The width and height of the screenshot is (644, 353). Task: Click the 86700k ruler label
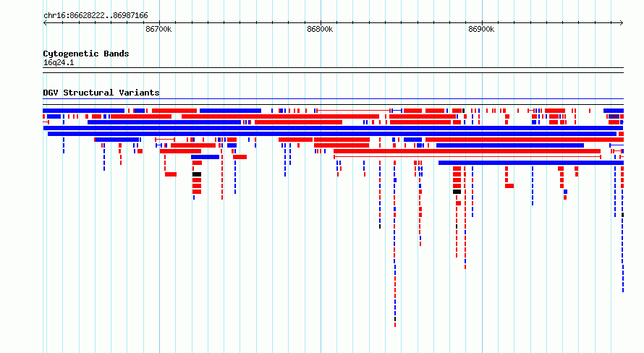158,30
